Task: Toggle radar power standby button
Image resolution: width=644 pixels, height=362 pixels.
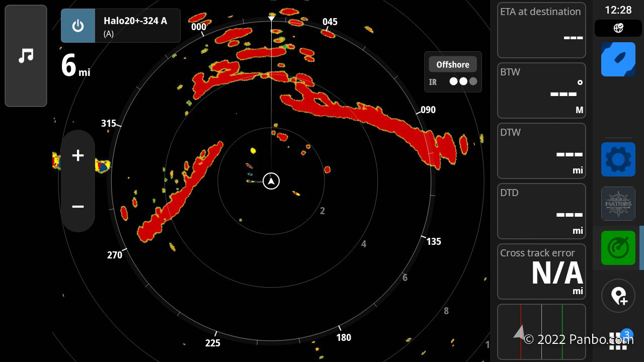Action: [x=78, y=26]
